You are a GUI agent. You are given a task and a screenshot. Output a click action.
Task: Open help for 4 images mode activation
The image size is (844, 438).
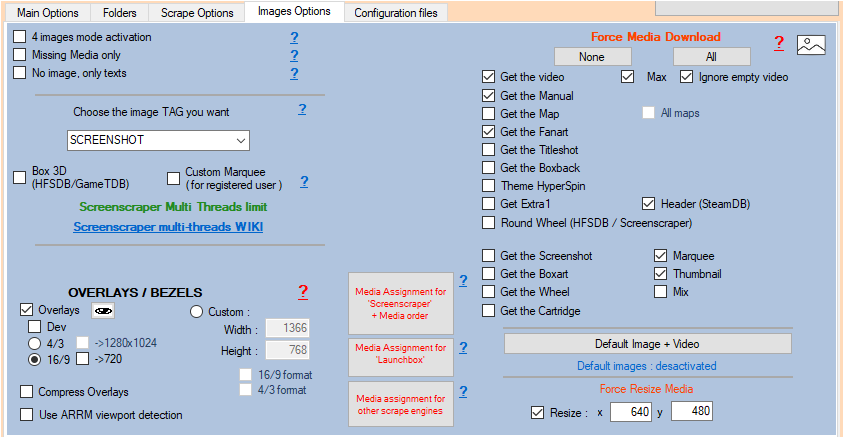point(295,37)
